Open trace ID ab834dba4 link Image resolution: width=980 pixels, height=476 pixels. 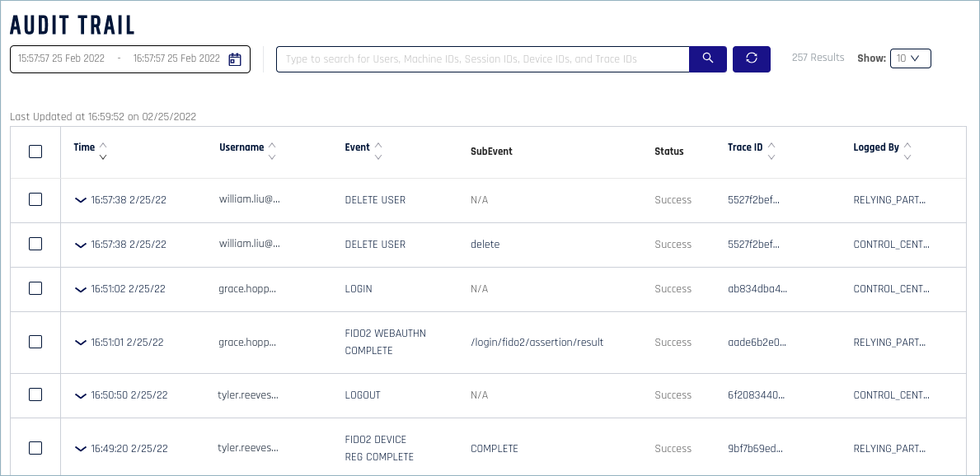pyautogui.click(x=757, y=288)
